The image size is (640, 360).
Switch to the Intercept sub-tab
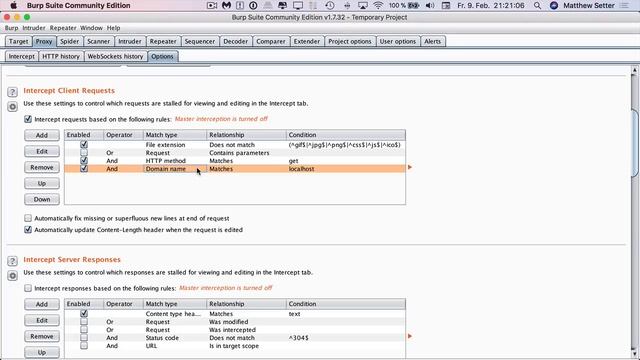pyautogui.click(x=22, y=56)
